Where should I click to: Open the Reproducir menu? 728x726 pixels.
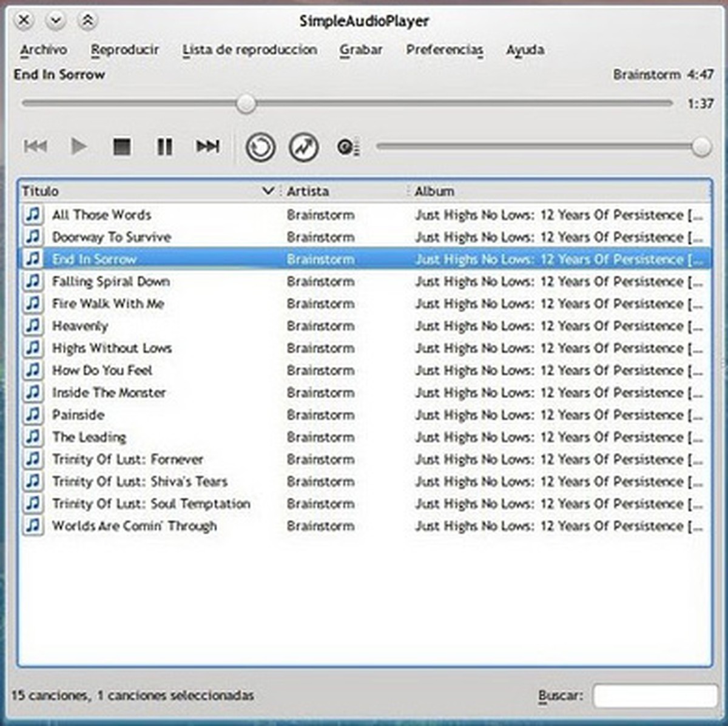pyautogui.click(x=124, y=50)
